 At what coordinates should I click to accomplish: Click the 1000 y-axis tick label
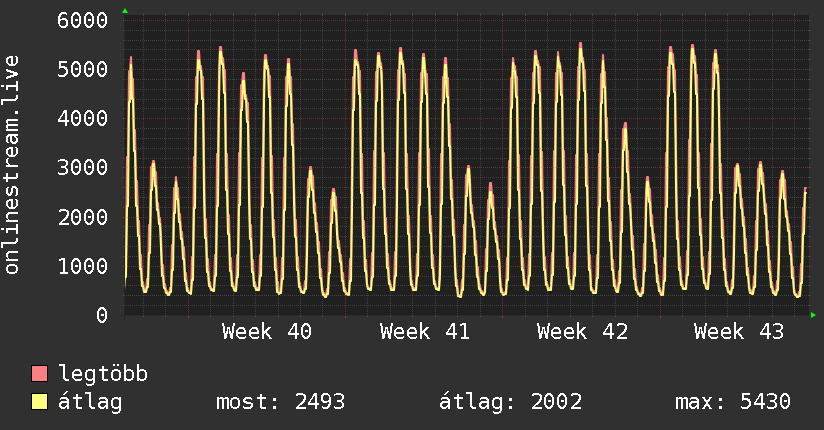tap(82, 265)
